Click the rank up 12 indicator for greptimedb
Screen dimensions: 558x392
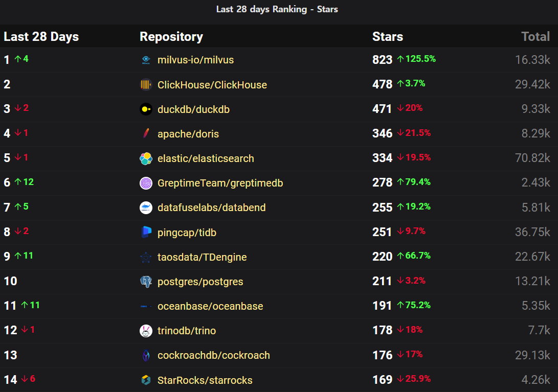pyautogui.click(x=24, y=182)
